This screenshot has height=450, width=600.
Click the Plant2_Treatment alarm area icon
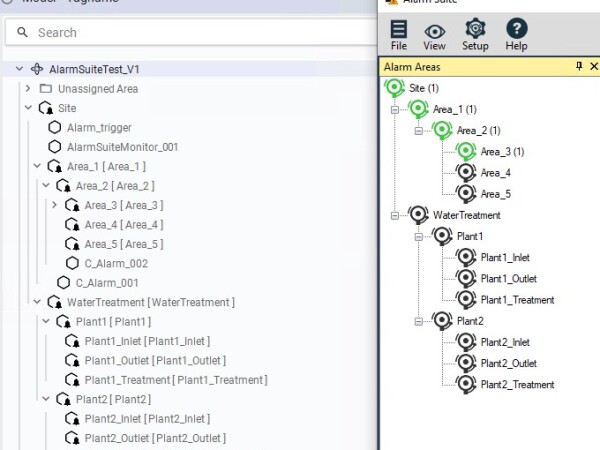pyautogui.click(x=466, y=384)
